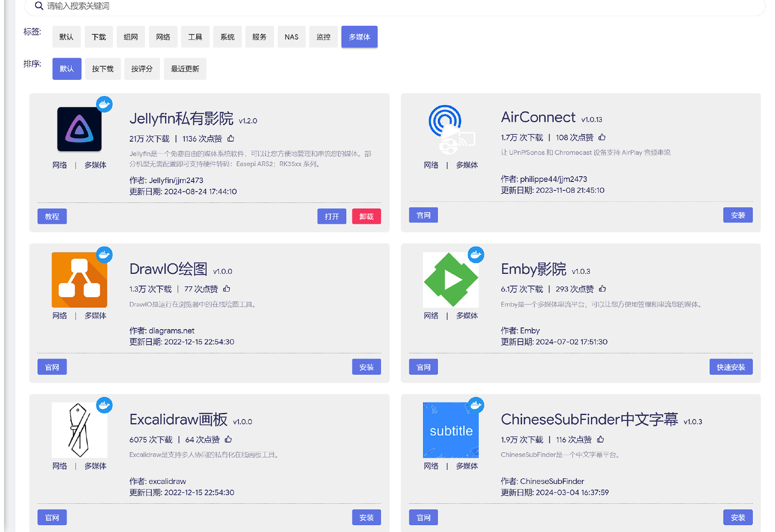Open Jellyfin with the 打开 button
Image resolution: width=775 pixels, height=532 pixels.
pyautogui.click(x=331, y=216)
